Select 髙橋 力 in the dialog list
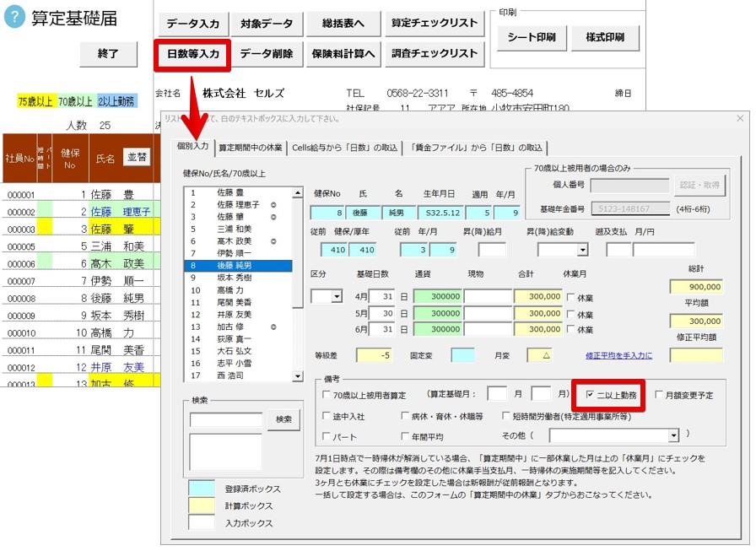 click(238, 290)
